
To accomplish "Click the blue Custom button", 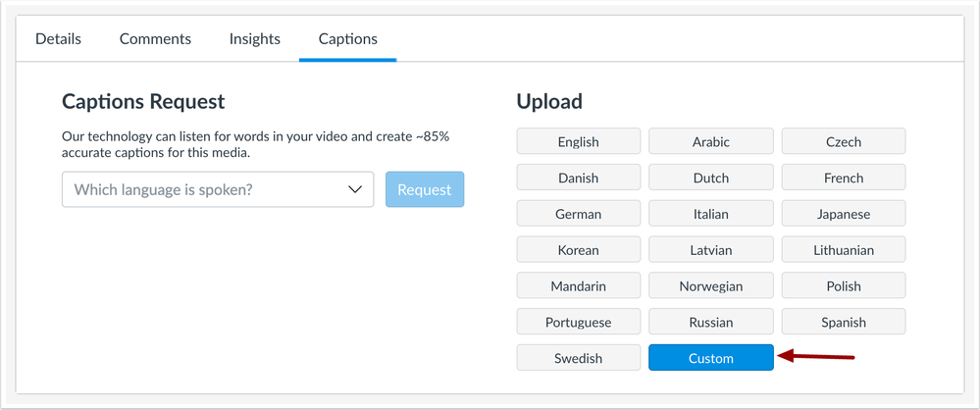I will [x=710, y=358].
